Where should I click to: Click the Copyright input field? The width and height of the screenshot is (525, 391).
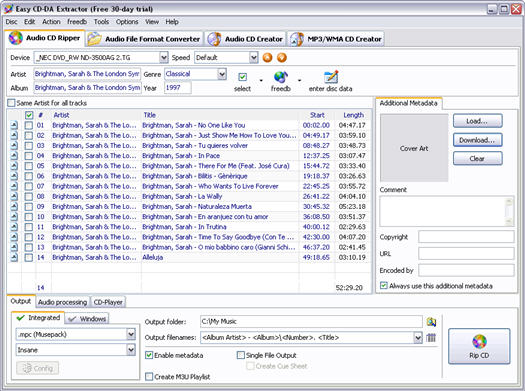pyautogui.click(x=466, y=237)
